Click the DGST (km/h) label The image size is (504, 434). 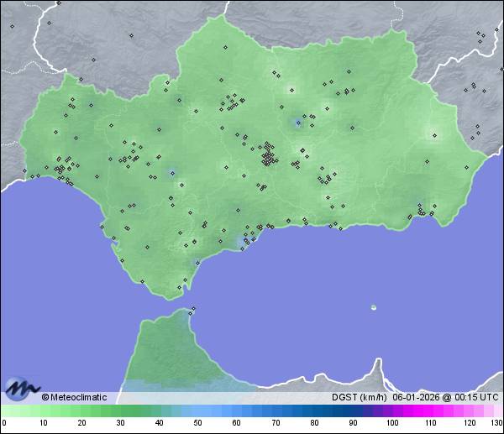tap(359, 397)
